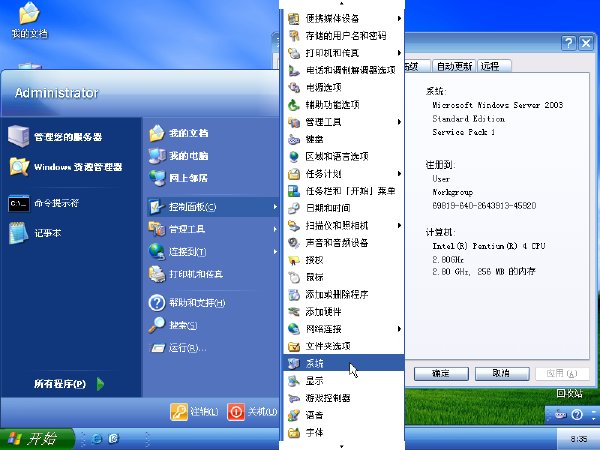
Task: Click the 记事本 notepad icon
Action: [18, 233]
